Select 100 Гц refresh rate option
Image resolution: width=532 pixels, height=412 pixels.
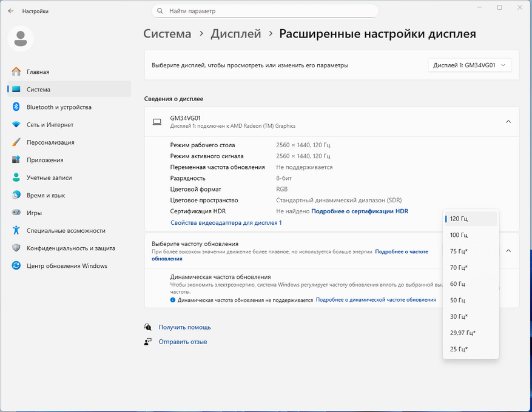click(459, 235)
